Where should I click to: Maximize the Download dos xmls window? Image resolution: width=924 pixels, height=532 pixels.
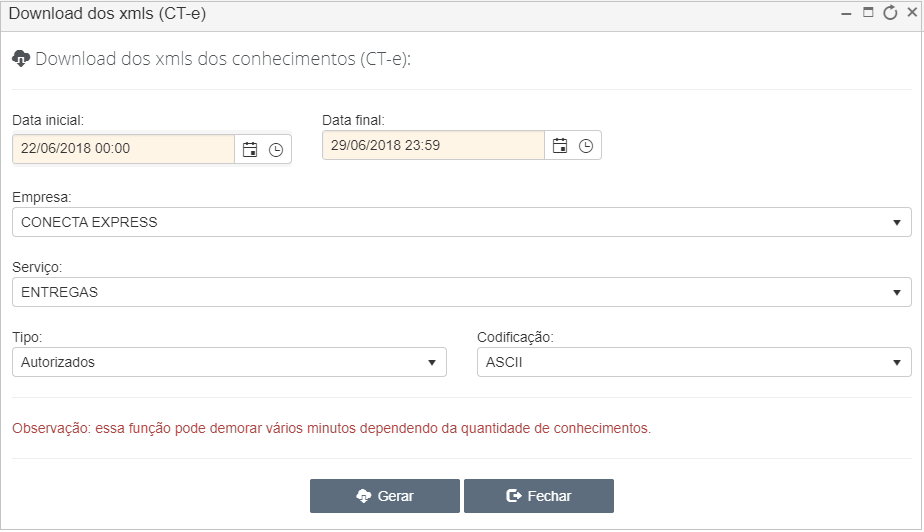[x=868, y=12]
